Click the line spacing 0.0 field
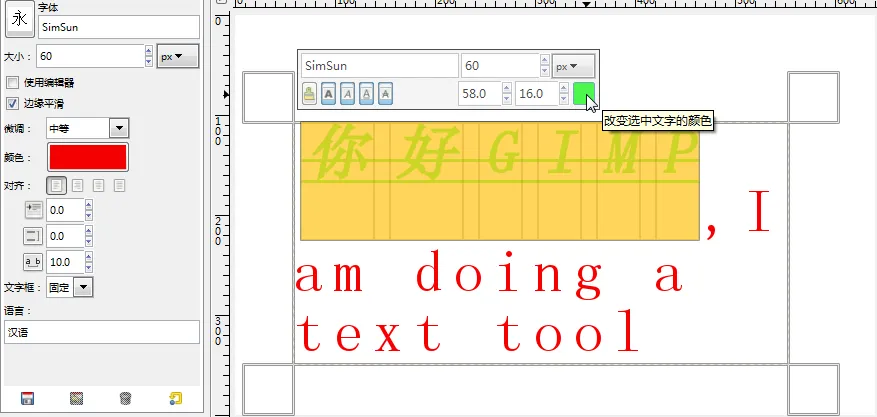This screenshot has width=877, height=417. click(x=65, y=236)
